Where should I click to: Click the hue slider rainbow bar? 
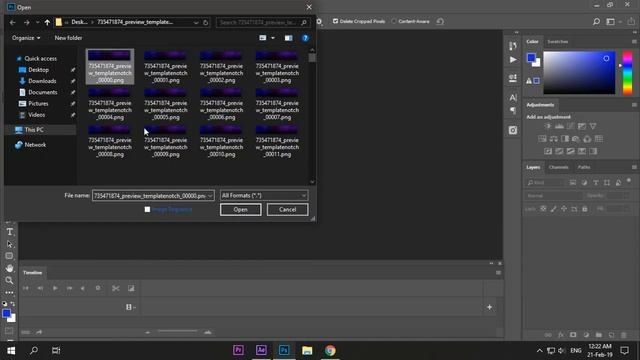tap(627, 73)
